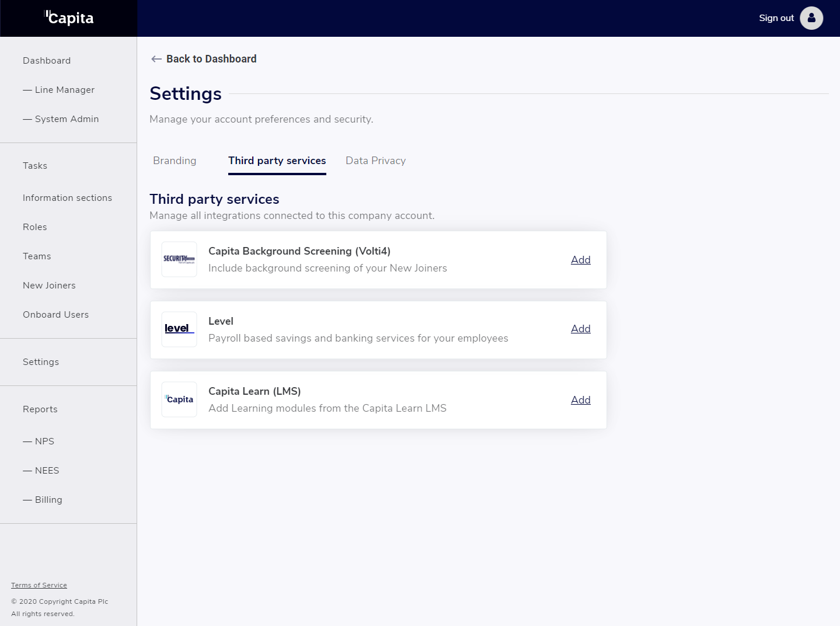The height and width of the screenshot is (626, 840).
Task: Add Capita Background Screening integration
Action: click(x=580, y=260)
